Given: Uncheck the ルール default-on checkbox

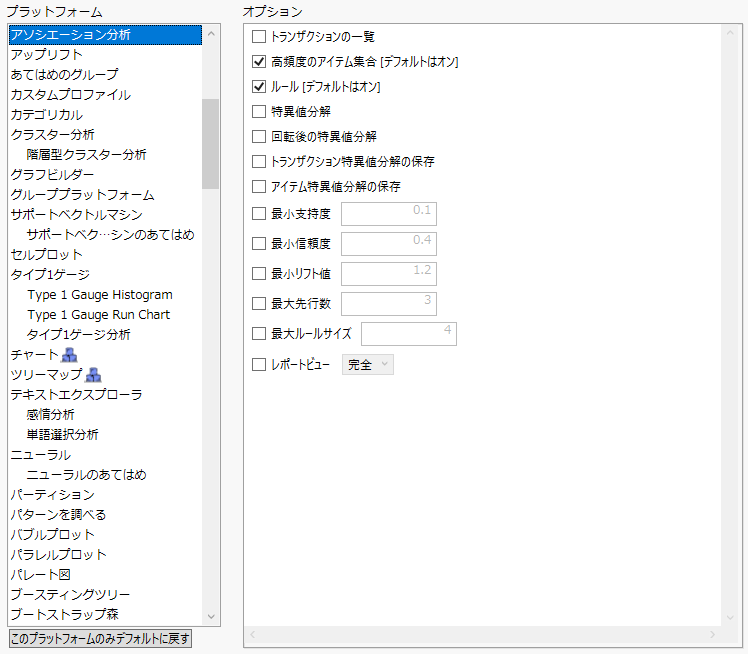Looking at the screenshot, I should coord(259,86).
